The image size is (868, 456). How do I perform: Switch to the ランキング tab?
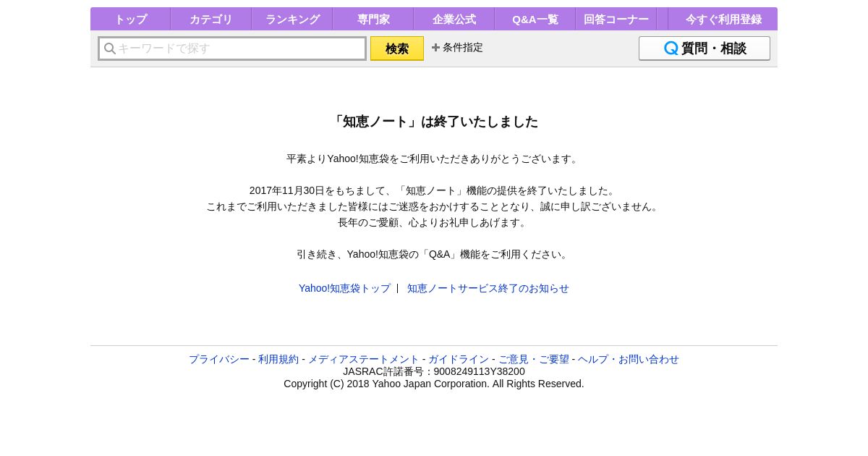point(292,20)
